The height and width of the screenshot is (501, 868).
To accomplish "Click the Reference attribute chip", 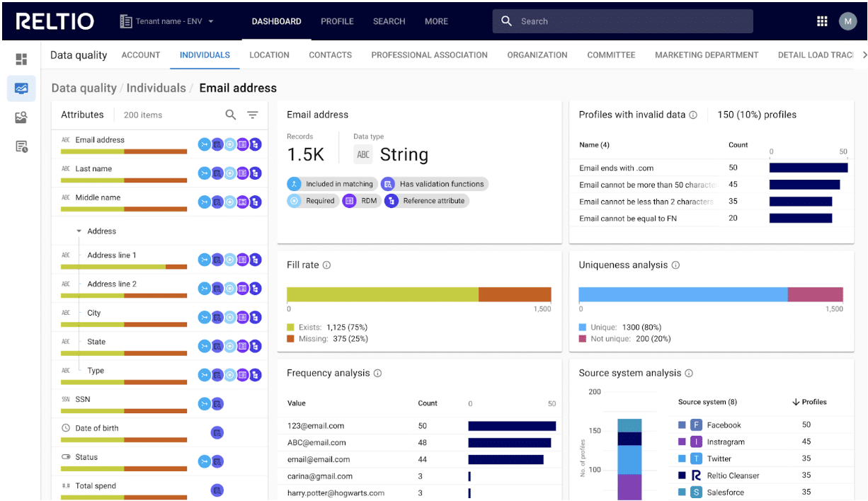I will [426, 201].
